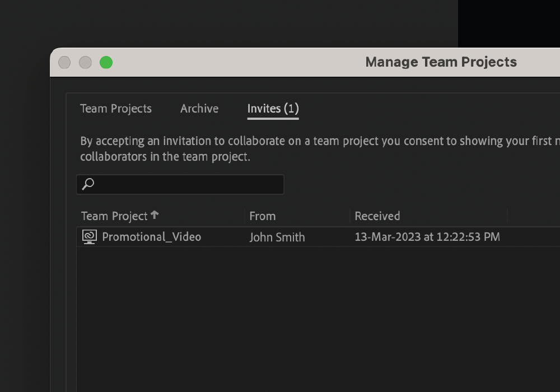Viewport: 560px width, 392px height.
Task: Switch to the Team Projects tab
Action: point(116,109)
